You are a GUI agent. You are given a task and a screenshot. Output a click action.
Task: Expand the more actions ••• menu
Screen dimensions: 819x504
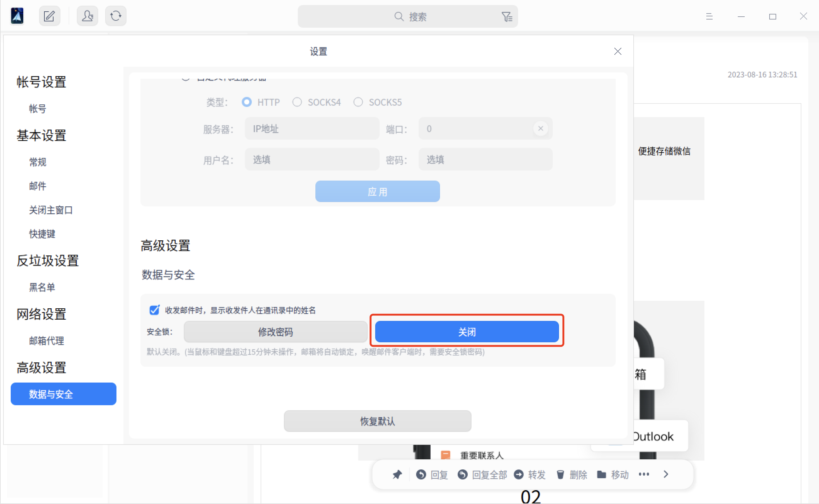tap(644, 474)
